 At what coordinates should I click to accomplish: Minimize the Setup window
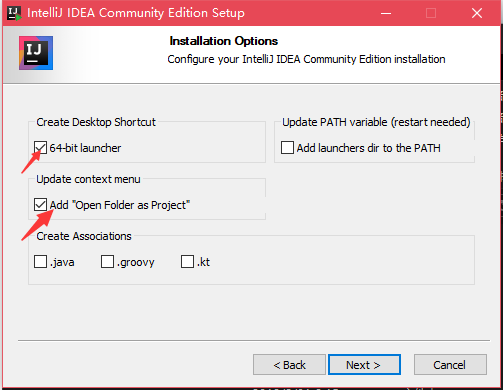tap(386, 13)
